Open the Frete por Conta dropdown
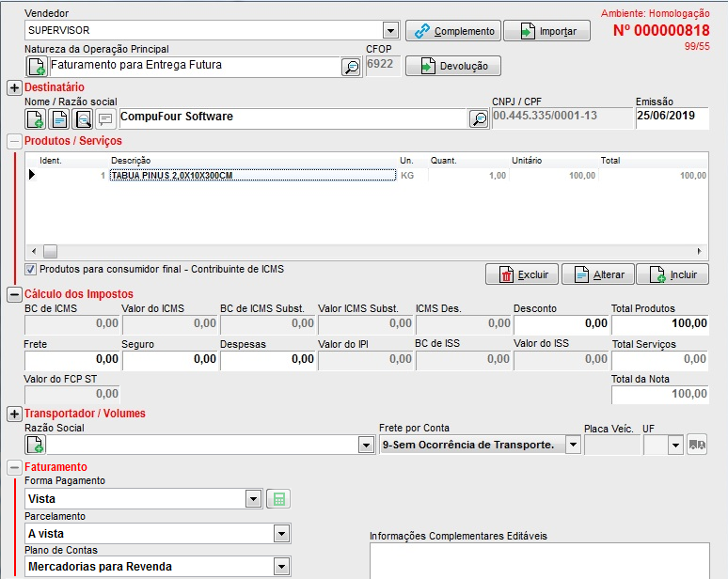728x579 pixels. 573,445
